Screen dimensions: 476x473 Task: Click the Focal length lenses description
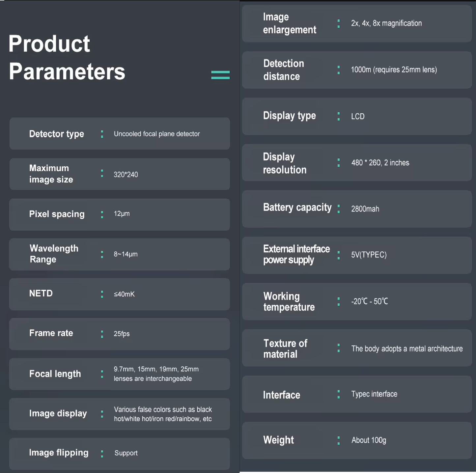click(156, 374)
